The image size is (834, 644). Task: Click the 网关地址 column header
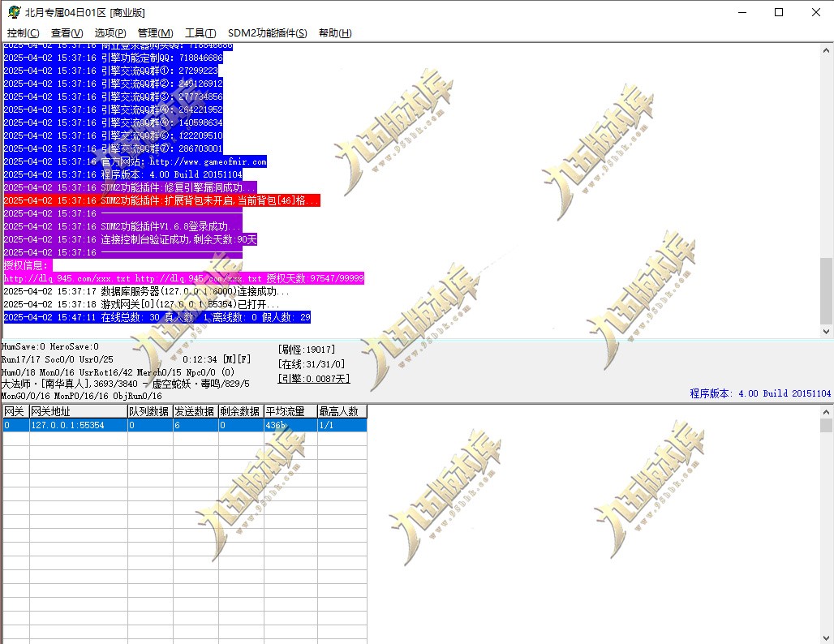78,411
